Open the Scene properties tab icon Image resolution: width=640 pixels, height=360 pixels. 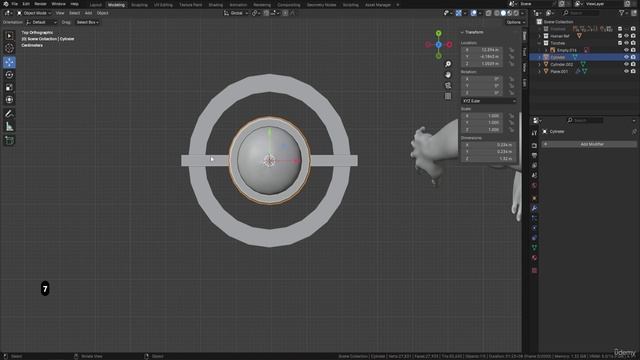click(x=534, y=176)
